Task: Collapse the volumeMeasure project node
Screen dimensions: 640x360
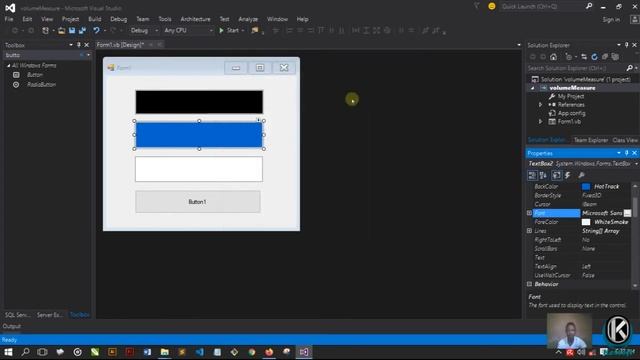Action: click(532, 88)
